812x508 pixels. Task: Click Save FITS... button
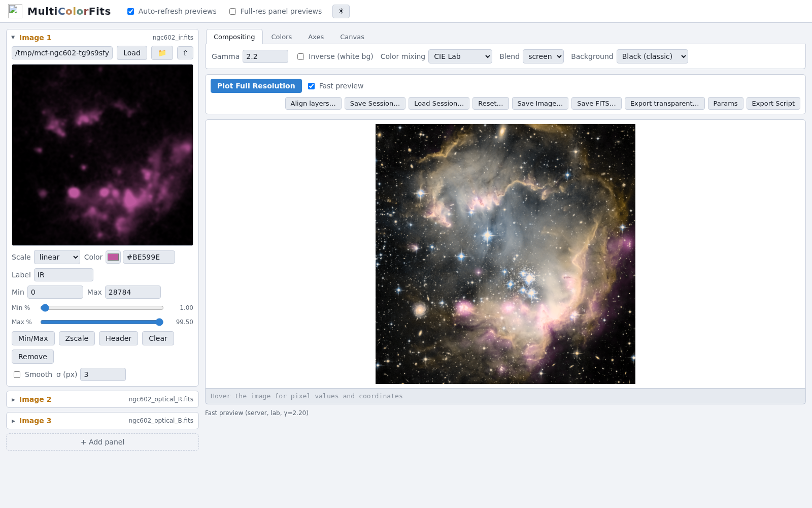tap(596, 103)
